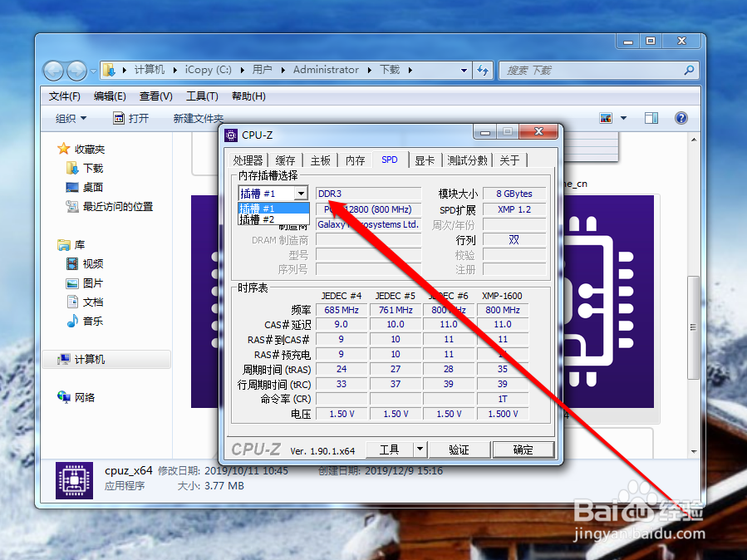
Task: Click the Administrator breadcrumb segment
Action: pyautogui.click(x=326, y=70)
